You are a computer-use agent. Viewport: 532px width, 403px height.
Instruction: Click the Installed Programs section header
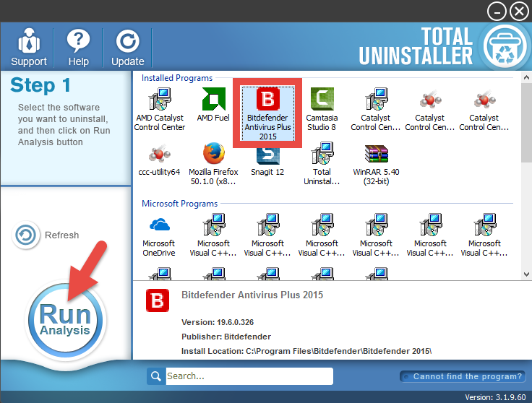coord(177,78)
